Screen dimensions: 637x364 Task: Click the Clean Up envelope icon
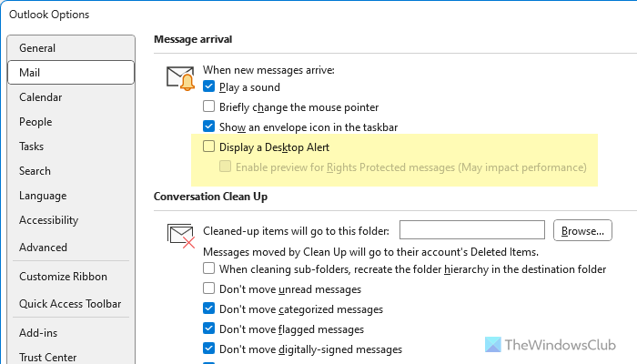coord(181,237)
